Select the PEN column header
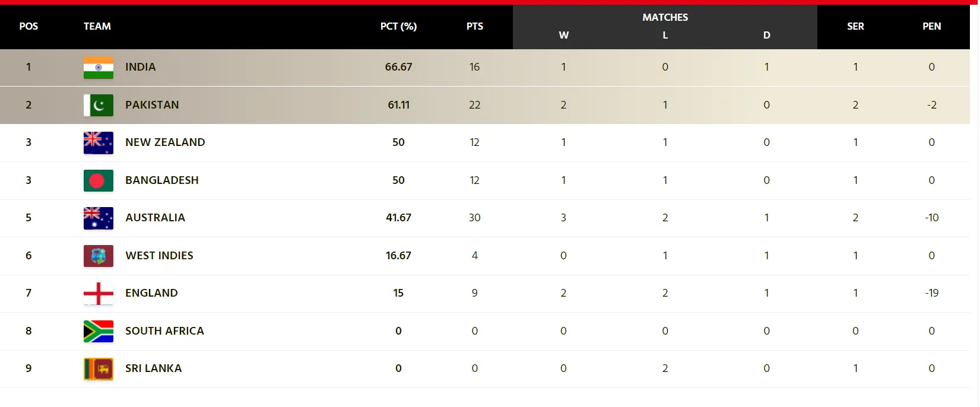This screenshot has width=980, height=407. [x=931, y=26]
